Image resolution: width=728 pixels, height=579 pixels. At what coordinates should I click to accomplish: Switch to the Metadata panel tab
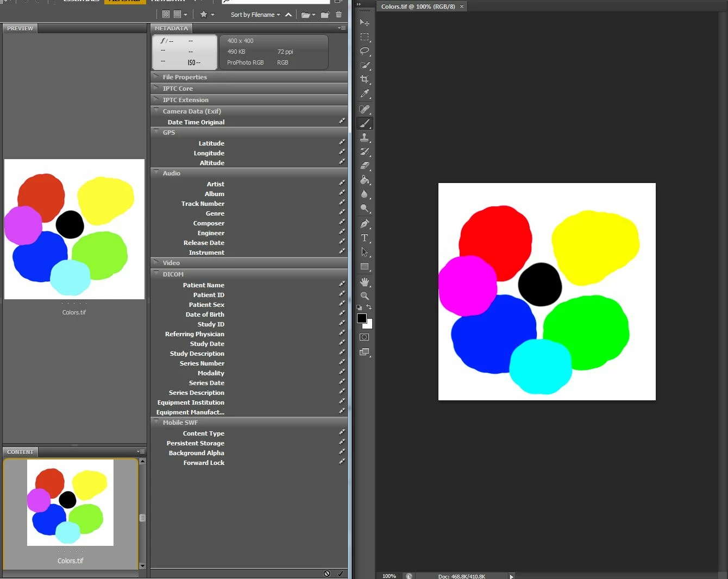pos(171,28)
